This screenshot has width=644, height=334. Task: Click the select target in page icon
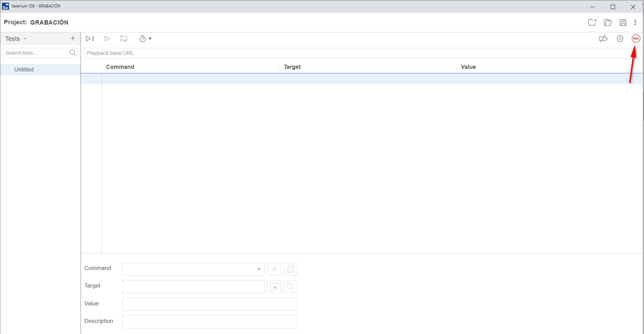click(274, 287)
